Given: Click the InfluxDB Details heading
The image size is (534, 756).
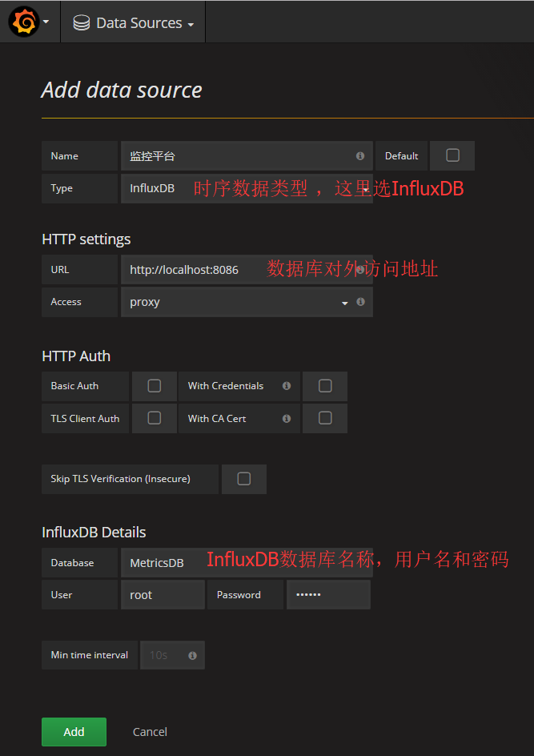Looking at the screenshot, I should (94, 533).
